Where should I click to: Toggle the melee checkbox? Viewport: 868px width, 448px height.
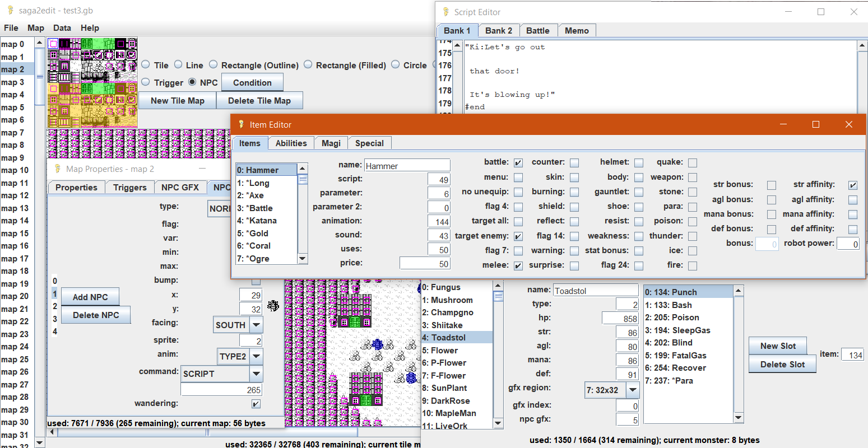point(518,266)
